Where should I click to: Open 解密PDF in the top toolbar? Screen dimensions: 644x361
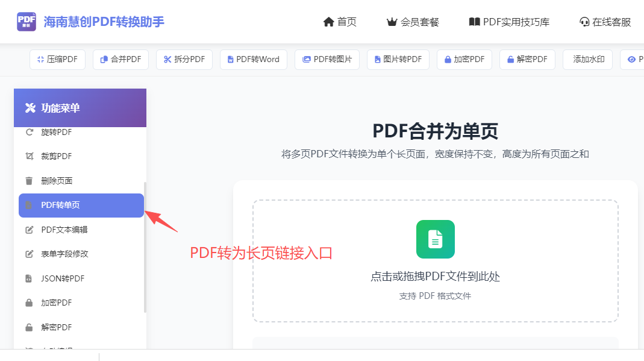[527, 60]
